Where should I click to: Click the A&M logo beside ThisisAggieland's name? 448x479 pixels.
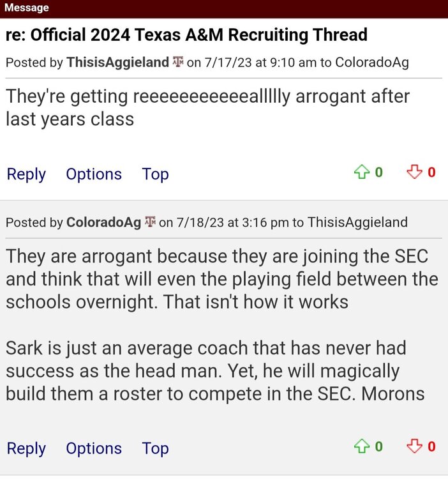pyautogui.click(x=179, y=63)
